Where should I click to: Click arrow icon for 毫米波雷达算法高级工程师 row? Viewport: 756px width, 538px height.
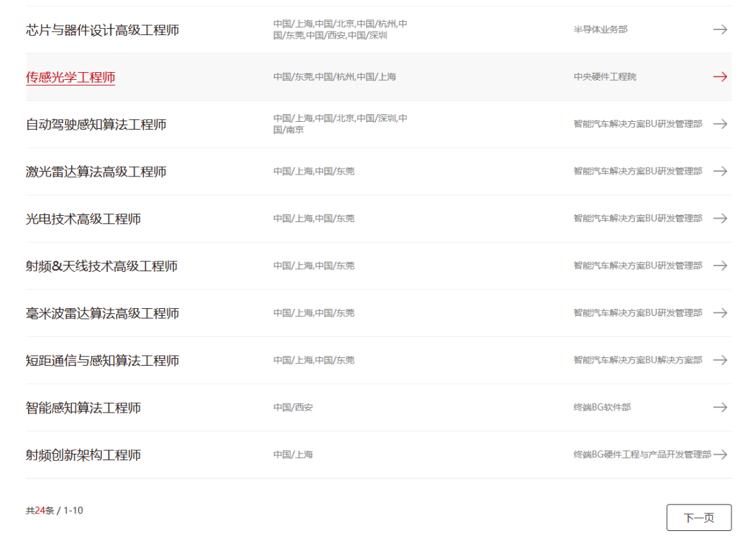720,313
